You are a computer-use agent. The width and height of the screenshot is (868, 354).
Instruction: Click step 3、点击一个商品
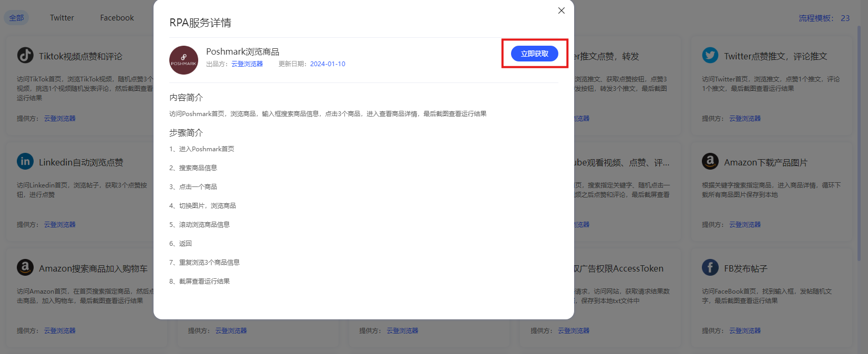click(193, 187)
